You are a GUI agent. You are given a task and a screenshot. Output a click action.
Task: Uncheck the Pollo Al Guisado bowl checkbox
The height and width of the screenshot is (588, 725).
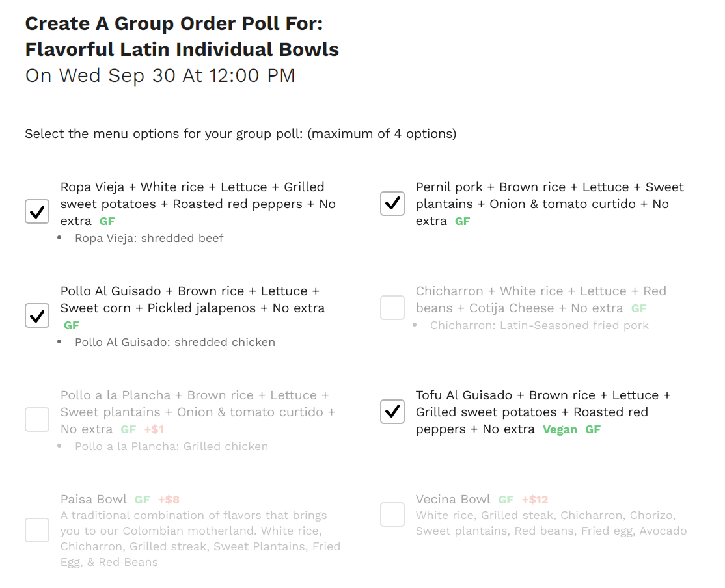click(x=37, y=315)
